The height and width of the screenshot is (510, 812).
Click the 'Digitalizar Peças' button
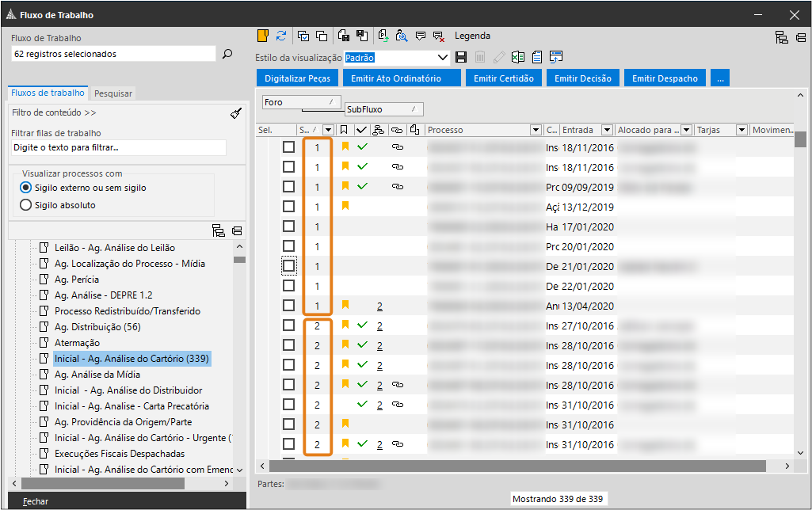[x=297, y=78]
